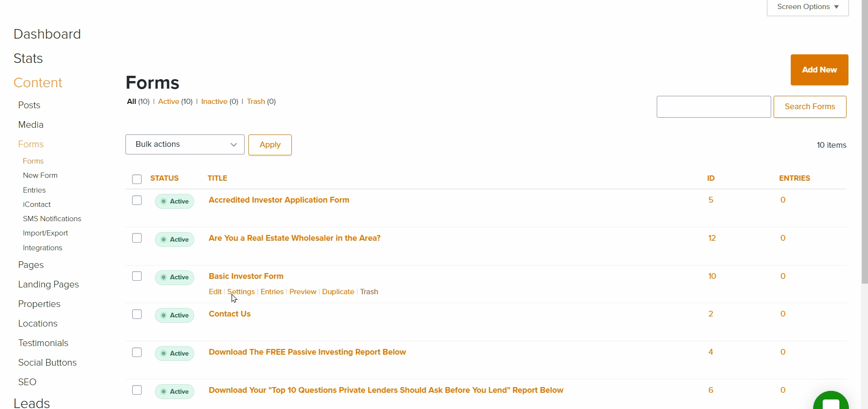Open Entries in the Forms submenu
This screenshot has height=409, width=868.
(34, 190)
